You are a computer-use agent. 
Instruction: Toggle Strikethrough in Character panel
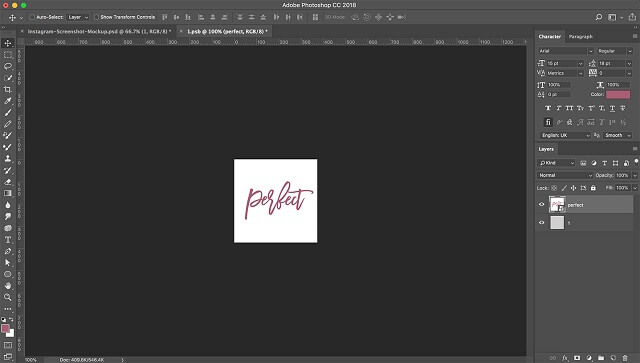(x=623, y=108)
